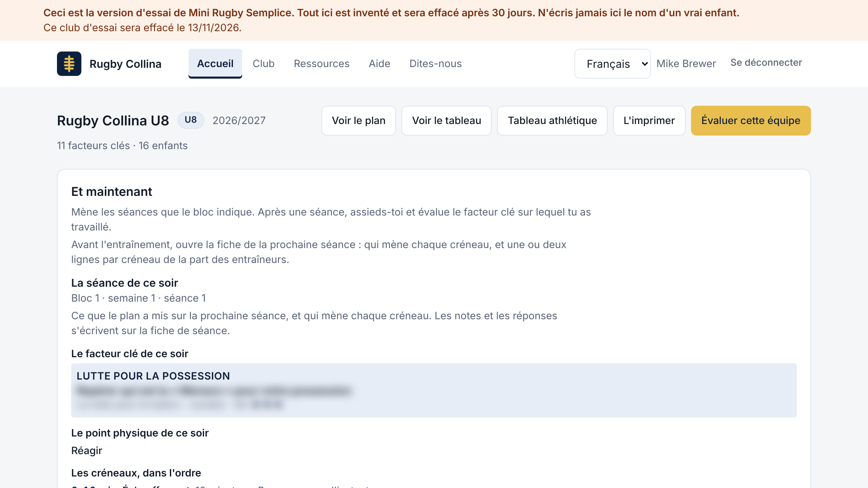Click the Voir le tableau button
Screen dimensions: 868x488
click(x=447, y=121)
